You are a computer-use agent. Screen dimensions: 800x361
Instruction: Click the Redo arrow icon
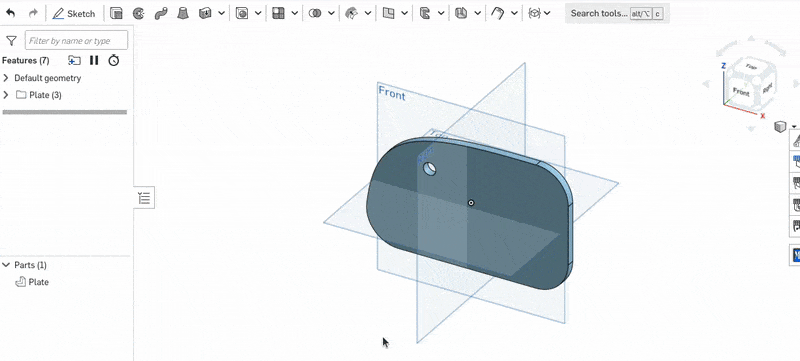[x=33, y=14]
